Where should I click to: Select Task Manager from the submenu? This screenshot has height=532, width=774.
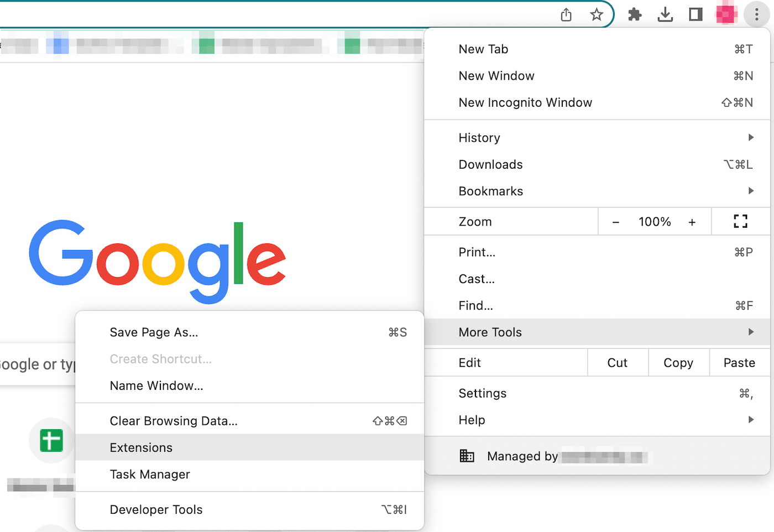(x=150, y=474)
